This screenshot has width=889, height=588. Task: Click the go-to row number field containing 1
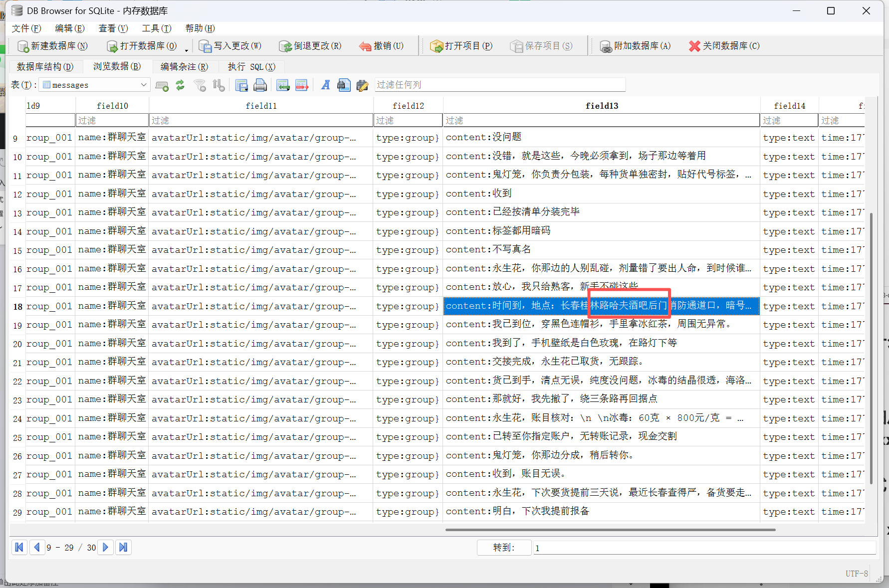(x=704, y=548)
